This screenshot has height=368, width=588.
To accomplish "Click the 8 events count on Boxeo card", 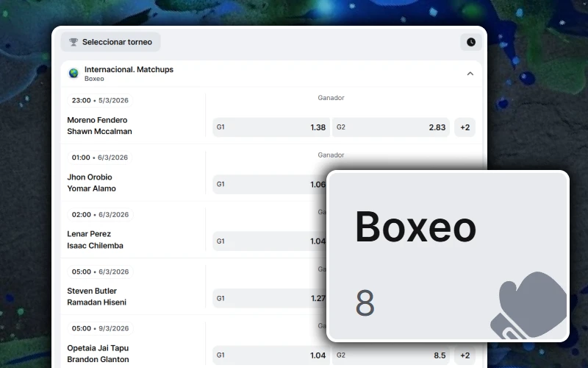I will [365, 302].
